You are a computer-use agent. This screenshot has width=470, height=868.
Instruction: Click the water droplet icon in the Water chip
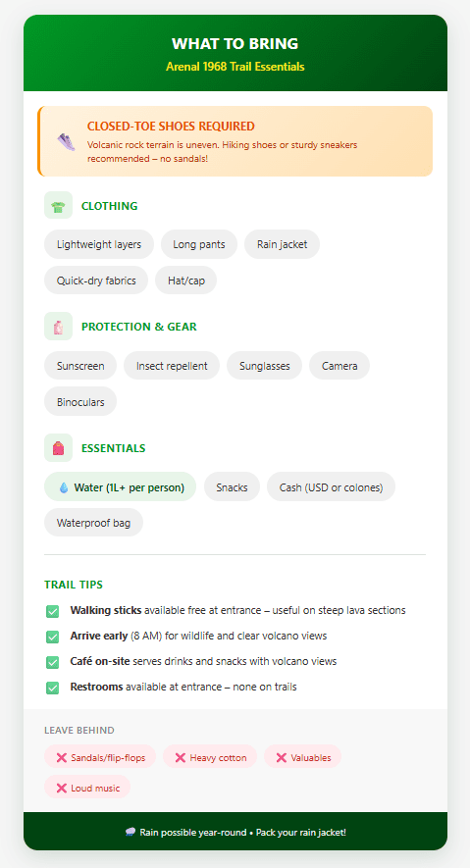64,487
